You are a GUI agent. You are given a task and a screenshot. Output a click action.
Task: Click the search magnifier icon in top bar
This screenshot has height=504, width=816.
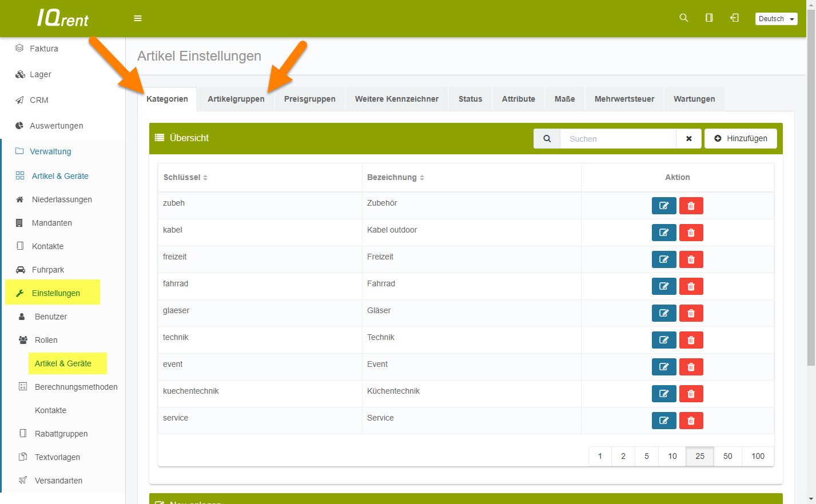click(683, 18)
